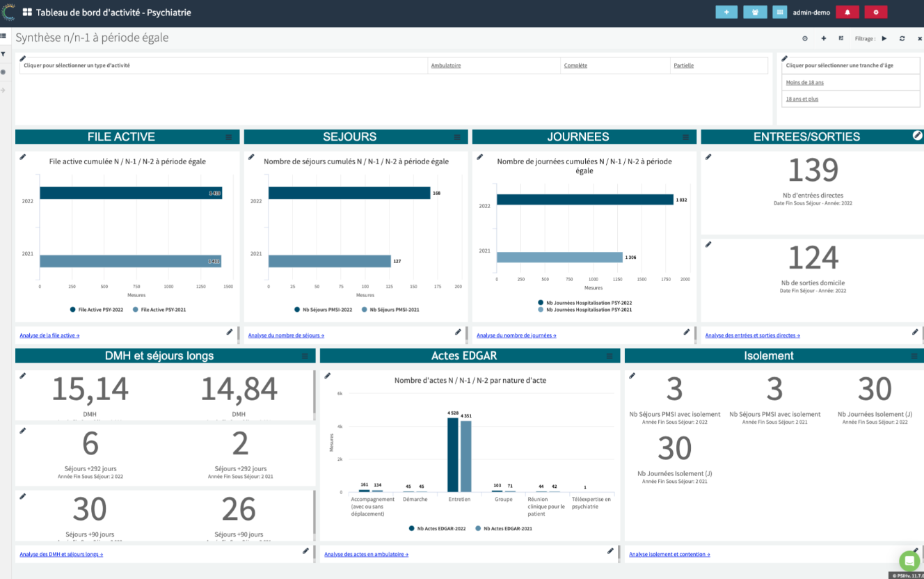The image size is (924, 579).
Task: Click the clock icon in dashboard toolbar
Action: point(805,39)
